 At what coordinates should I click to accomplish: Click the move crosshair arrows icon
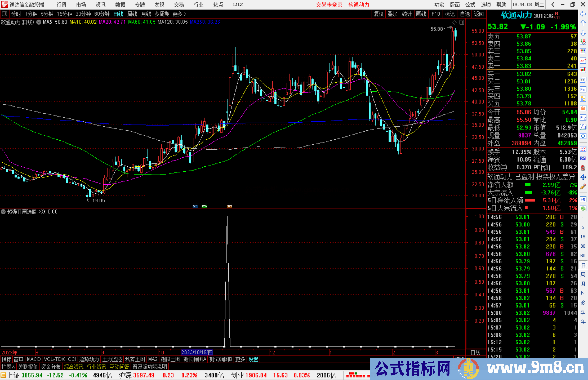[x=583, y=177]
